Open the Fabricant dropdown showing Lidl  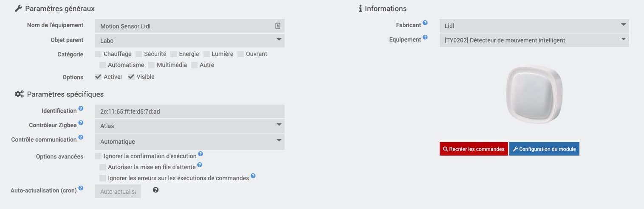coord(534,26)
